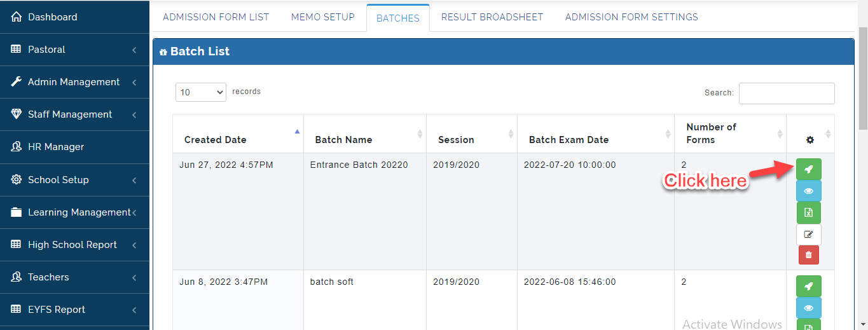868x330 pixels.
Task: Sort by Created Date column
Action: [x=238, y=134]
